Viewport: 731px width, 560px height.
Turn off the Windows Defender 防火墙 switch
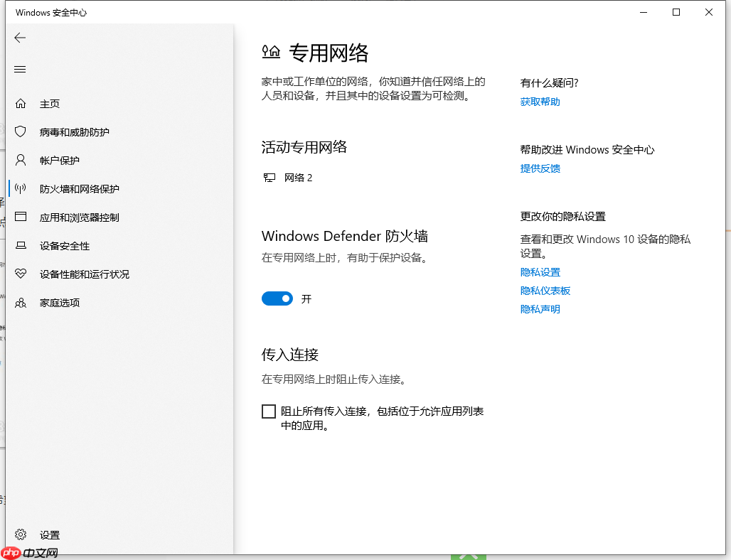277,298
